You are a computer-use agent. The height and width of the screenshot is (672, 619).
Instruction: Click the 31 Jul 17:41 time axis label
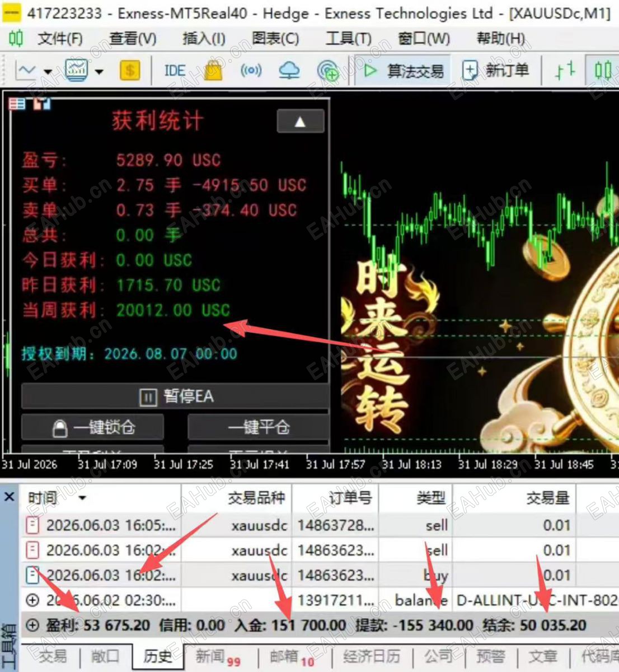tap(260, 464)
